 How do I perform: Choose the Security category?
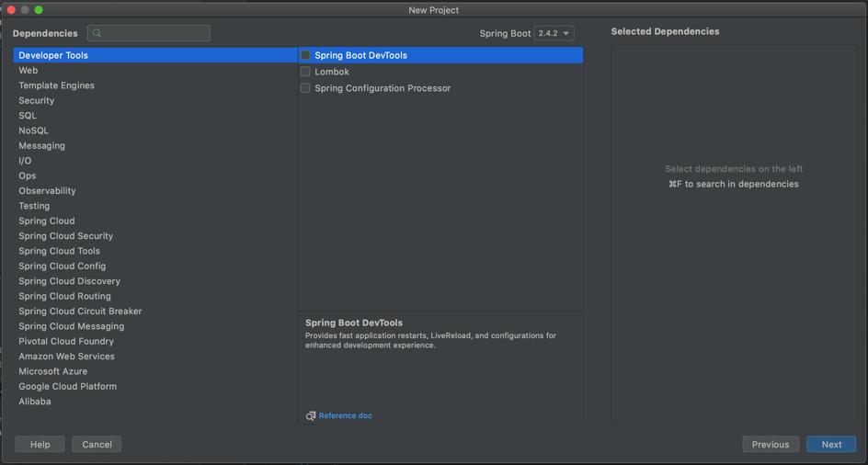(x=37, y=101)
